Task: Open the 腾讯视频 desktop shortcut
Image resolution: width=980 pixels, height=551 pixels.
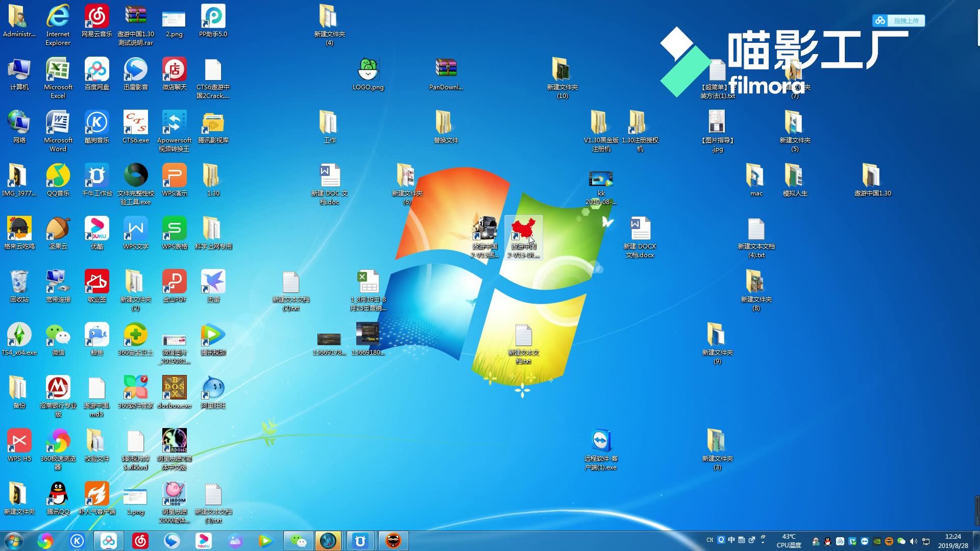Action: coord(213,339)
